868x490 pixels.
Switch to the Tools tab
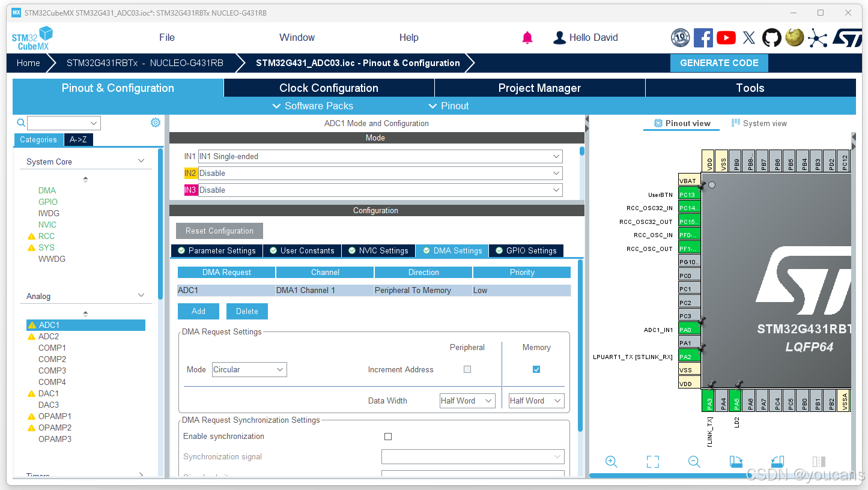750,88
